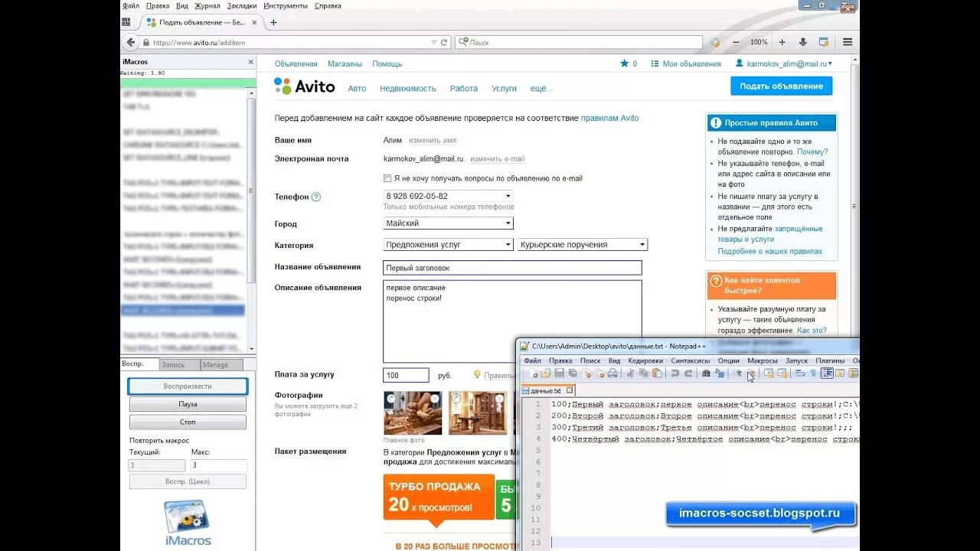Screen dimensions: 980x551
Task: Open subcategory dropdown Курьерские поручения
Action: (x=583, y=245)
